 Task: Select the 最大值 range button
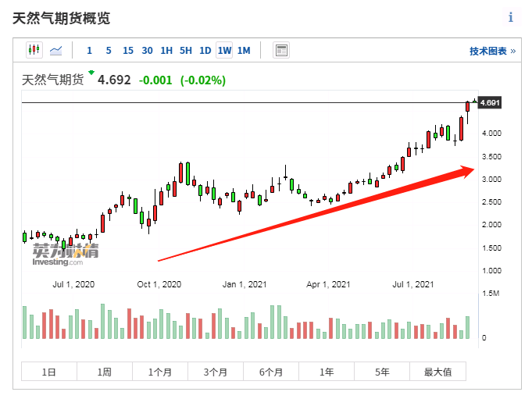coord(437,372)
